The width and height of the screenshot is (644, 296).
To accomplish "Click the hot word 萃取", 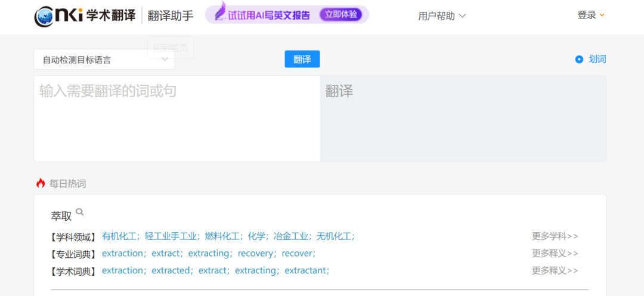I will tap(61, 216).
